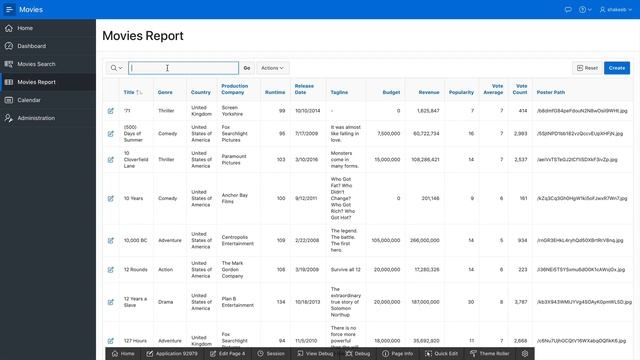640x360 pixels.
Task: Click the Reset report button
Action: pos(587,68)
